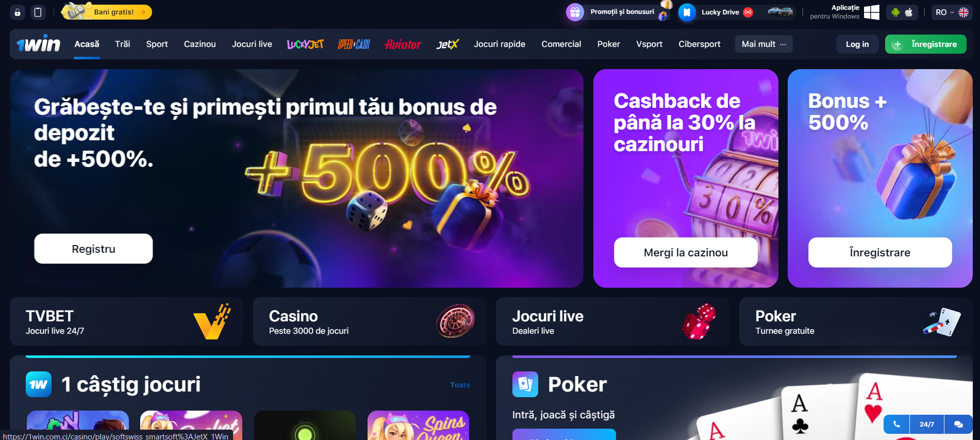Open the TVBET Jocuri live card
Image resolution: width=980 pixels, height=440 pixels.
[x=126, y=321]
